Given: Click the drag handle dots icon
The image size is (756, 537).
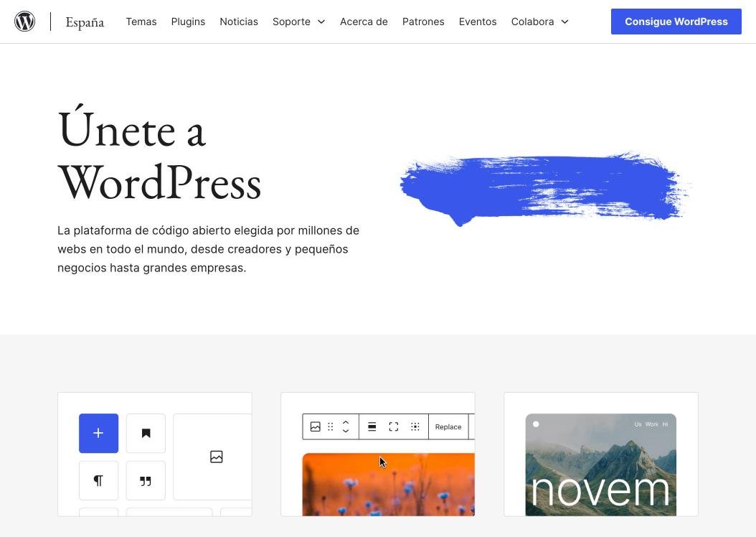Looking at the screenshot, I should tap(330, 426).
